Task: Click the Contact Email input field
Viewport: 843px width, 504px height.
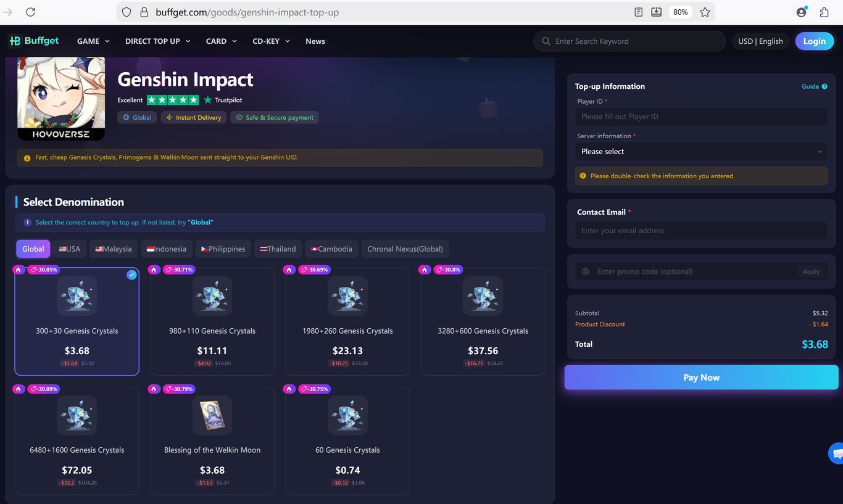Action: coord(702,231)
